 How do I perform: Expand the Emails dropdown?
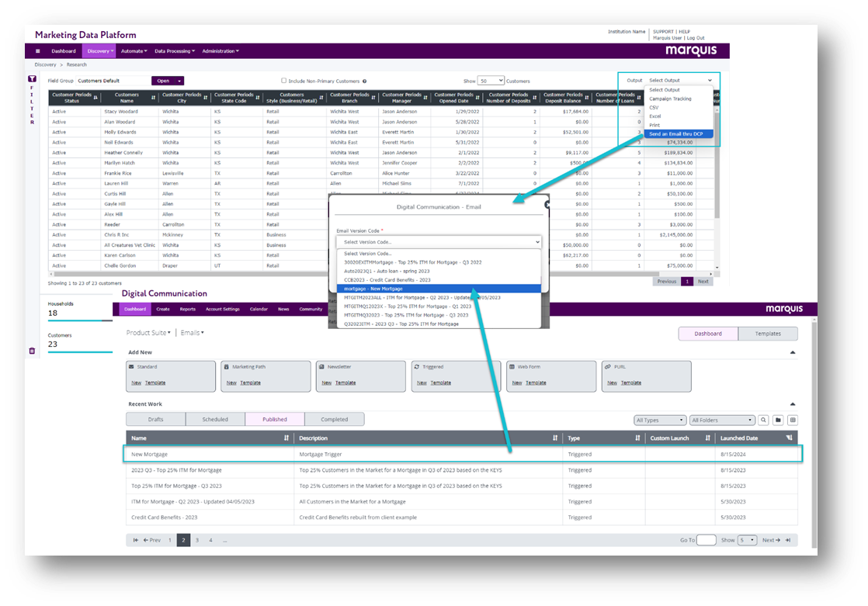(x=192, y=333)
